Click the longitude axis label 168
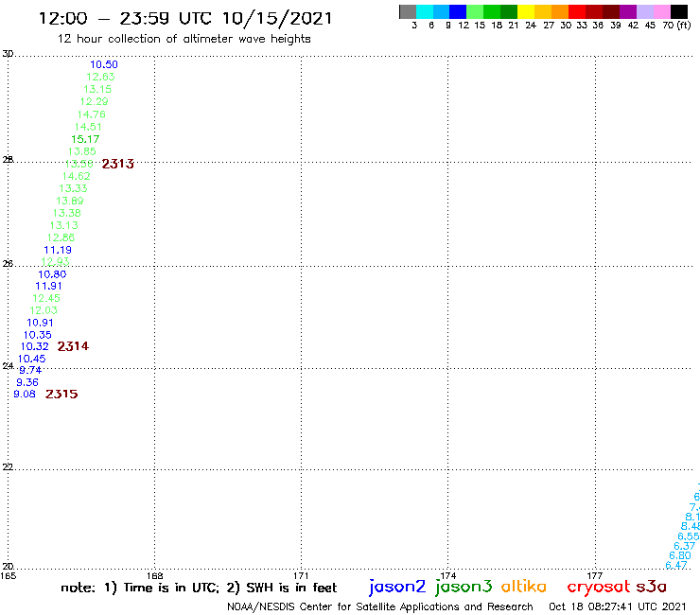Image resolution: width=700 pixels, height=615 pixels. click(x=155, y=575)
